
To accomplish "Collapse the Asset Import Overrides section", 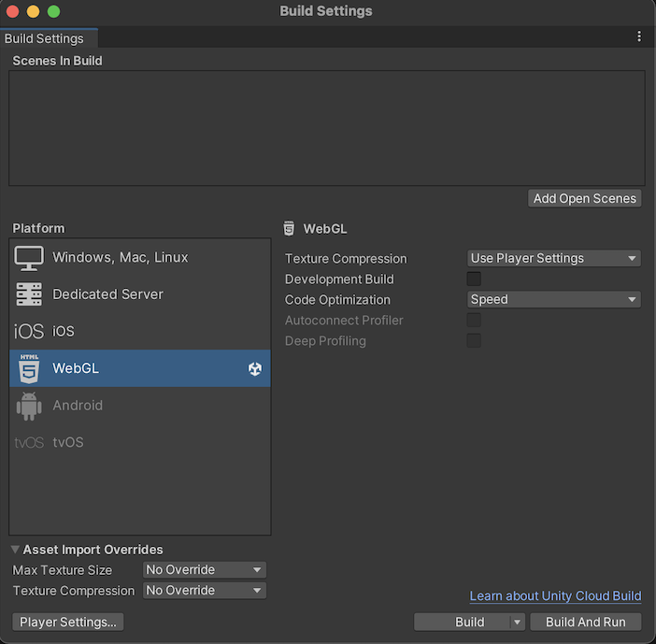I will (x=16, y=550).
